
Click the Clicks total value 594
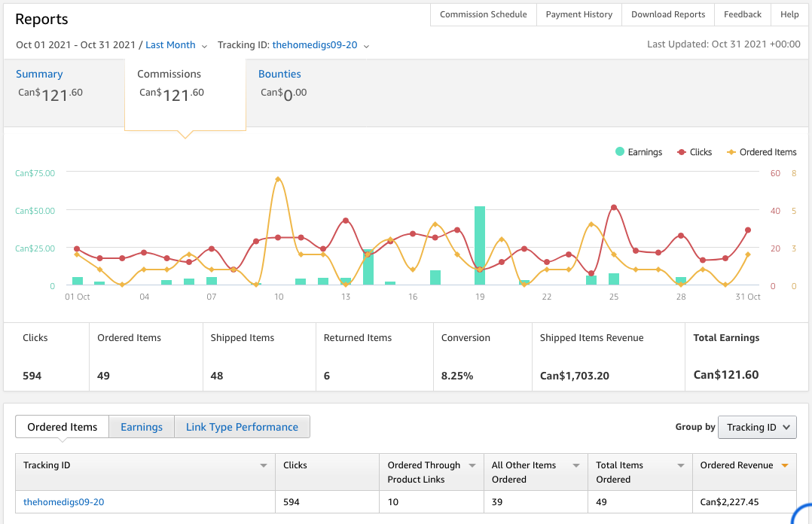click(32, 376)
